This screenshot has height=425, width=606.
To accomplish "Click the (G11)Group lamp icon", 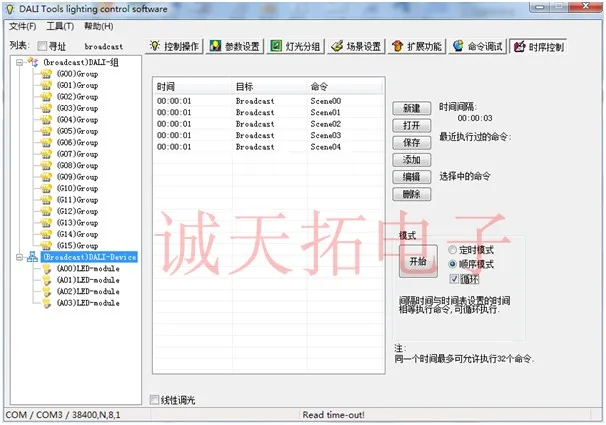I will tap(46, 200).
